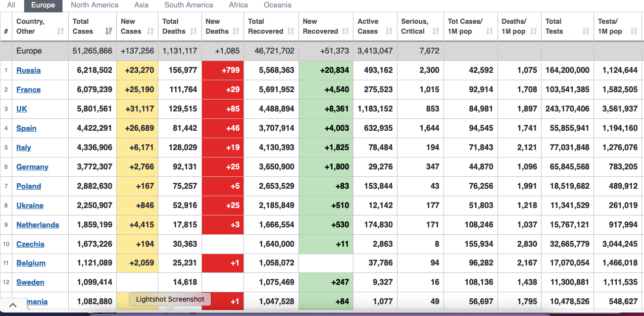Select Ukraine active cases value 12,142
644x316 pixels.
381,206
